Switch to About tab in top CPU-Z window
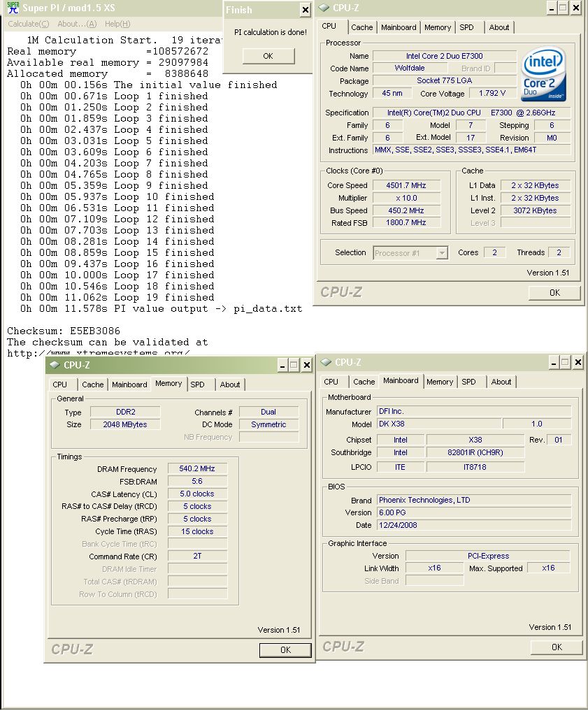The image size is (588, 711). pyautogui.click(x=499, y=27)
